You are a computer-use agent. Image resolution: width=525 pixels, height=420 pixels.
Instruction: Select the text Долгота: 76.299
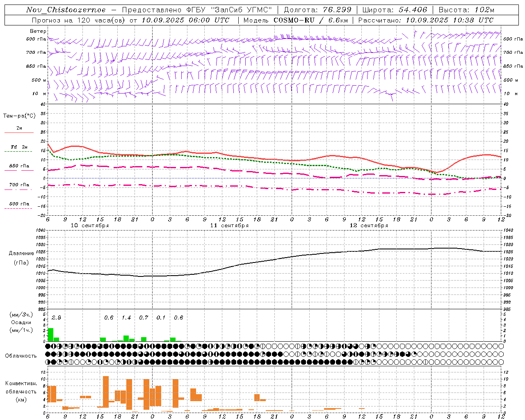(317, 10)
